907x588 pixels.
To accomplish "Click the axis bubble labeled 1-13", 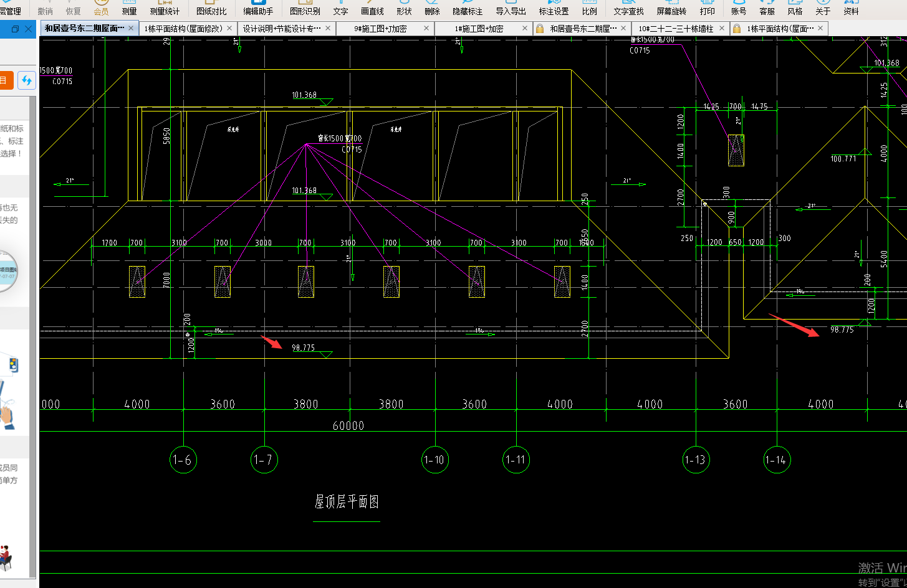I will pyautogui.click(x=696, y=460).
